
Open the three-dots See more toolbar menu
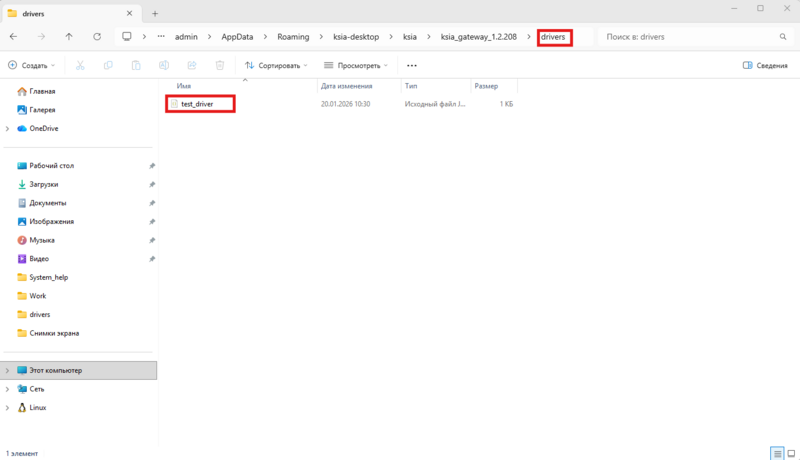pos(411,65)
